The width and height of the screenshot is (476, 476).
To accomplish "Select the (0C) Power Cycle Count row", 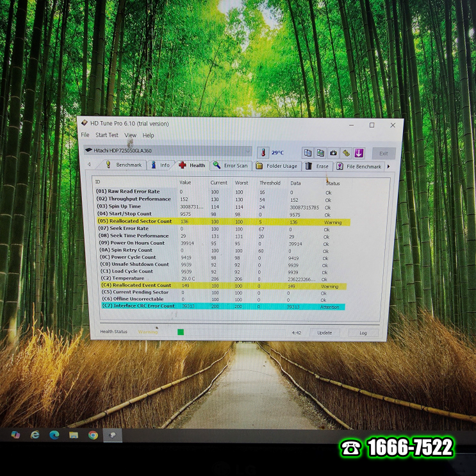I will pyautogui.click(x=223, y=258).
